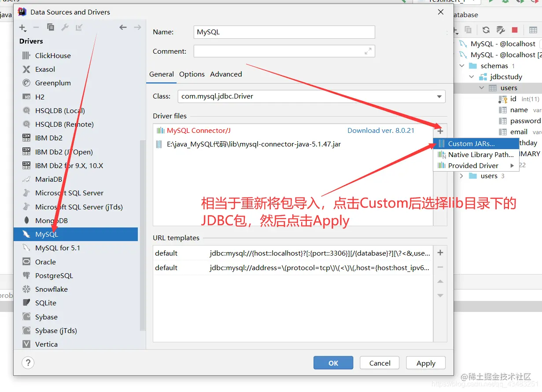Screen dimensions: 542x392
Task: Click the red stop icon in the Database panel
Action: point(515,30)
